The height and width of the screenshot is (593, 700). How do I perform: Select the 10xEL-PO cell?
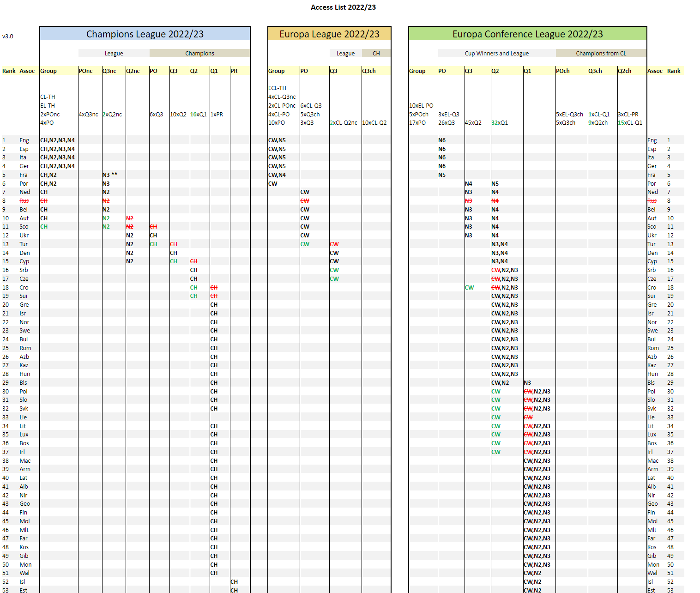pos(421,106)
